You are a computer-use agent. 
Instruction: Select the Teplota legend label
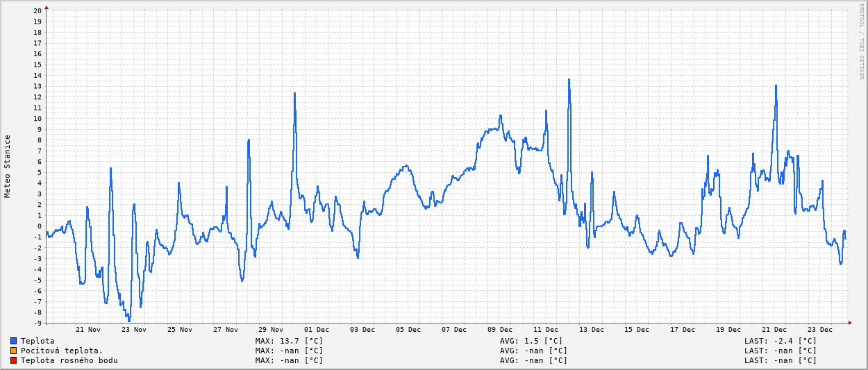coord(37,341)
